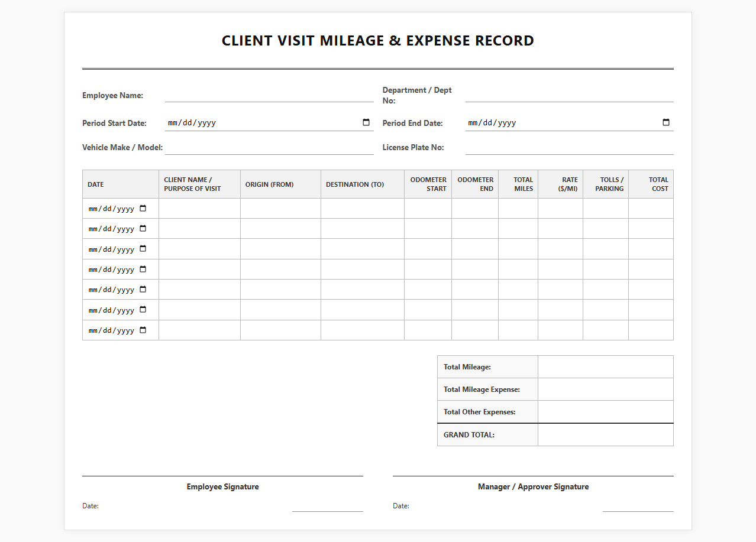Image resolution: width=756 pixels, height=542 pixels.
Task: Open calendar picker for Period End Date
Action: pos(666,122)
